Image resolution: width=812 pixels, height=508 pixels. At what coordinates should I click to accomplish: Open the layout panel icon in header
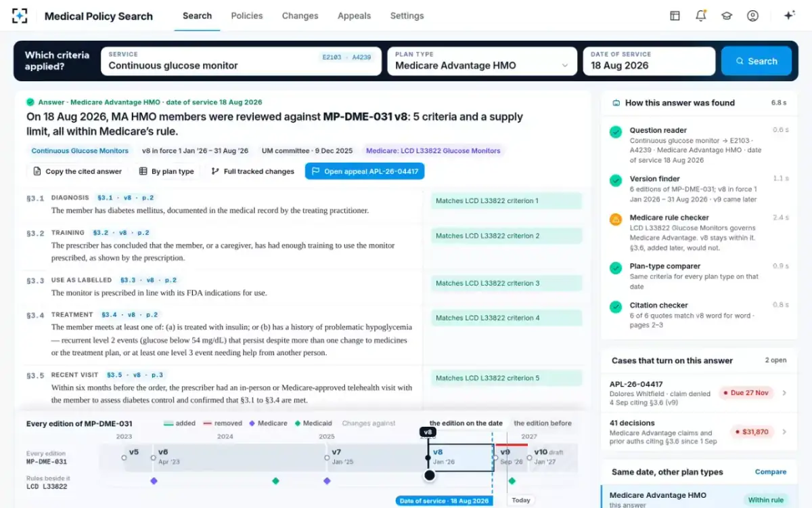coord(675,16)
